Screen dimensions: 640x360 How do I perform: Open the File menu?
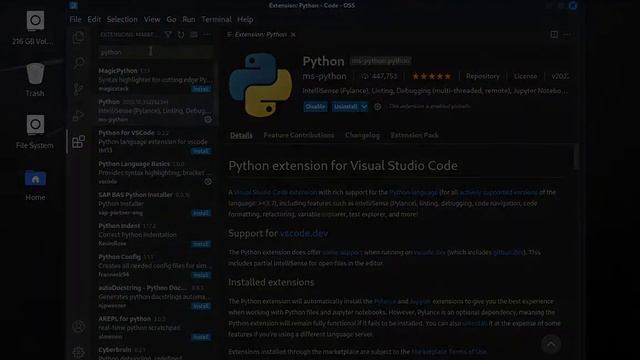pyautogui.click(x=75, y=20)
